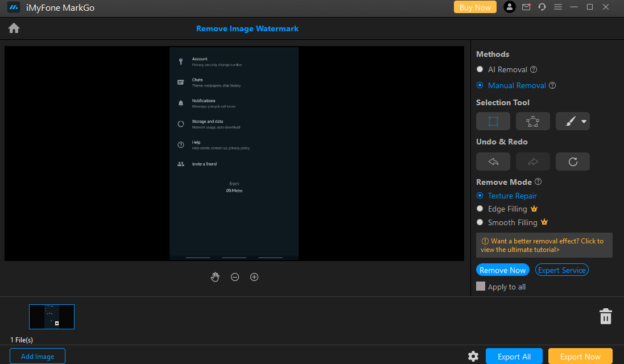
Task: Choose Edge Filling remove mode
Action: pyautogui.click(x=480, y=209)
